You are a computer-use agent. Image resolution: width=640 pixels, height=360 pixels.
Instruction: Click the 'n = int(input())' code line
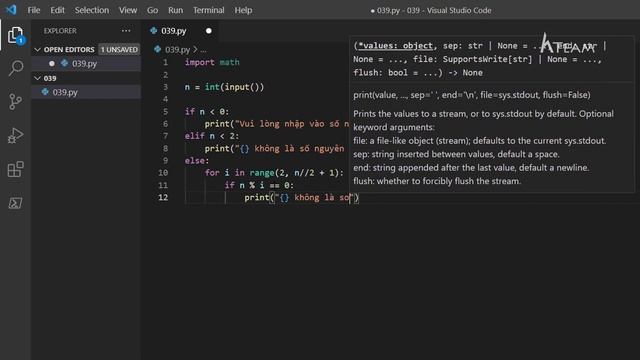(x=224, y=87)
